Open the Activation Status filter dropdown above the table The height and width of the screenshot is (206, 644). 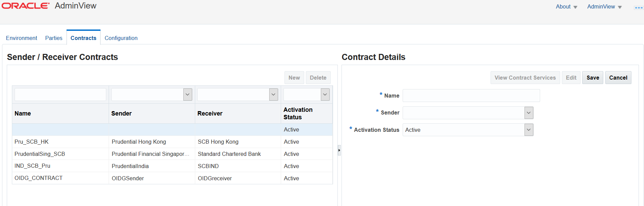tap(325, 94)
